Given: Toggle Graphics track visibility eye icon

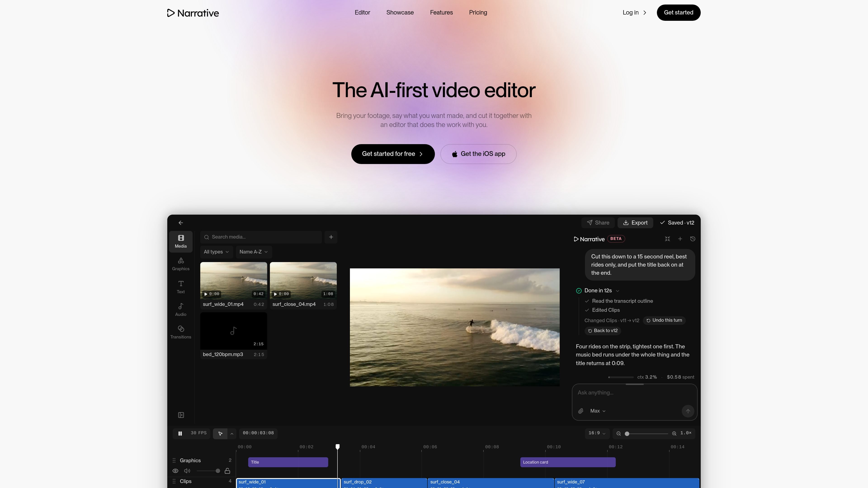Looking at the screenshot, I should pyautogui.click(x=176, y=471).
